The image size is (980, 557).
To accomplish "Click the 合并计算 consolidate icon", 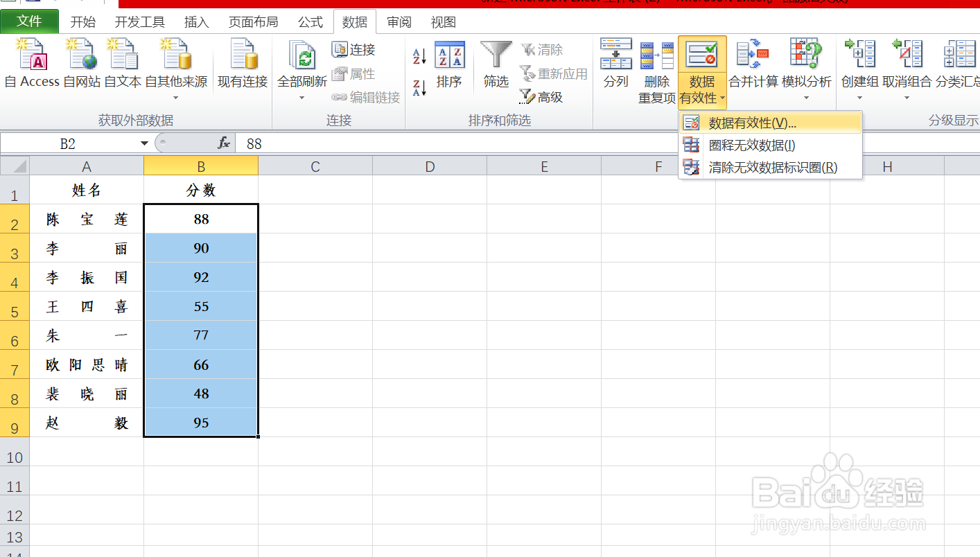I will [x=753, y=53].
